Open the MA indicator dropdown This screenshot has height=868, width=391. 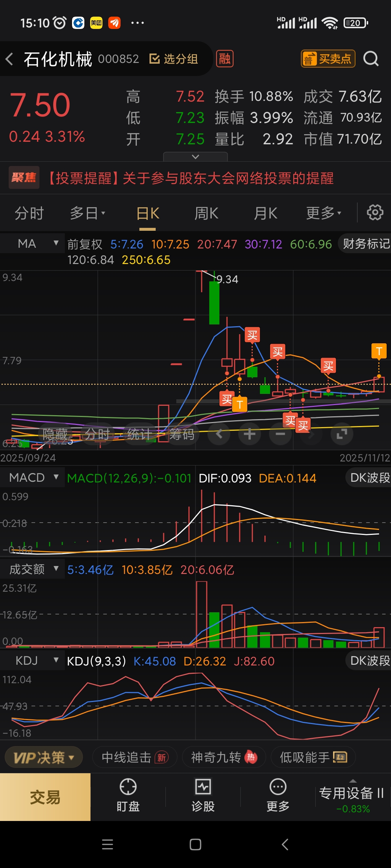[33, 243]
